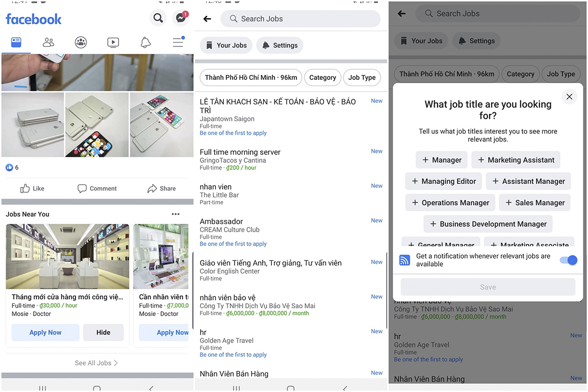Open the Groups icon in the navigation bar
The height and width of the screenshot is (392, 588).
pos(80,43)
